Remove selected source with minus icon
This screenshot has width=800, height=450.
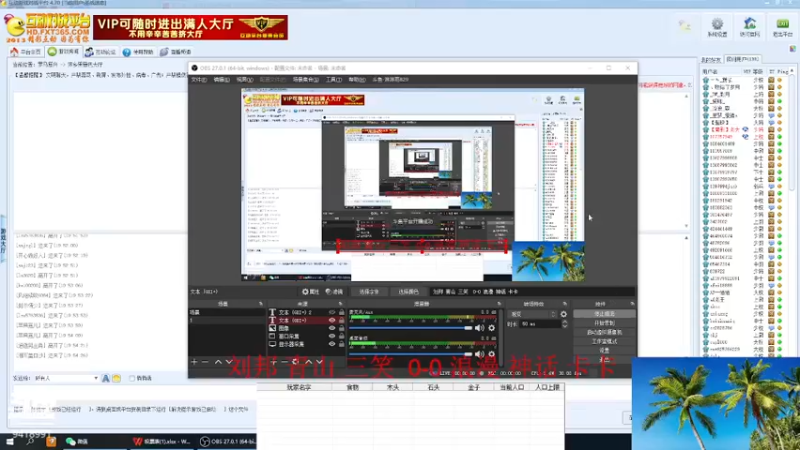coord(284,362)
